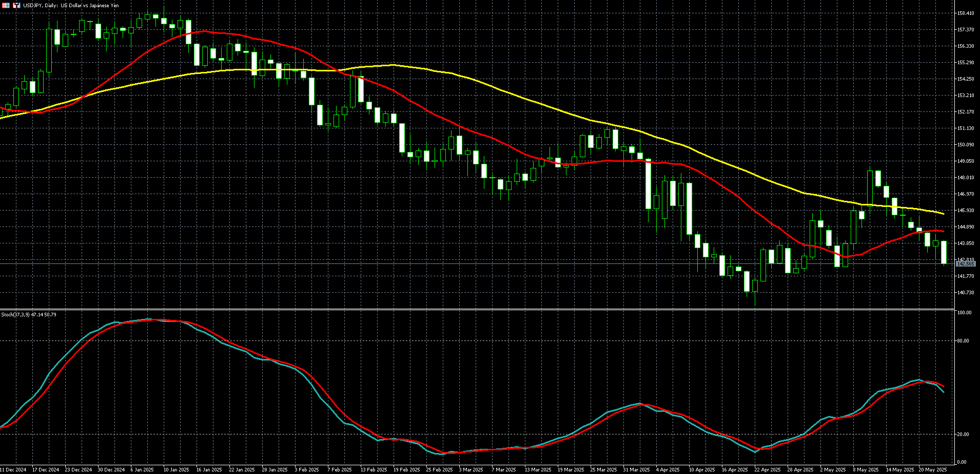Click the 152.170 price axis label
The height and width of the screenshot is (474, 980).
[x=966, y=112]
